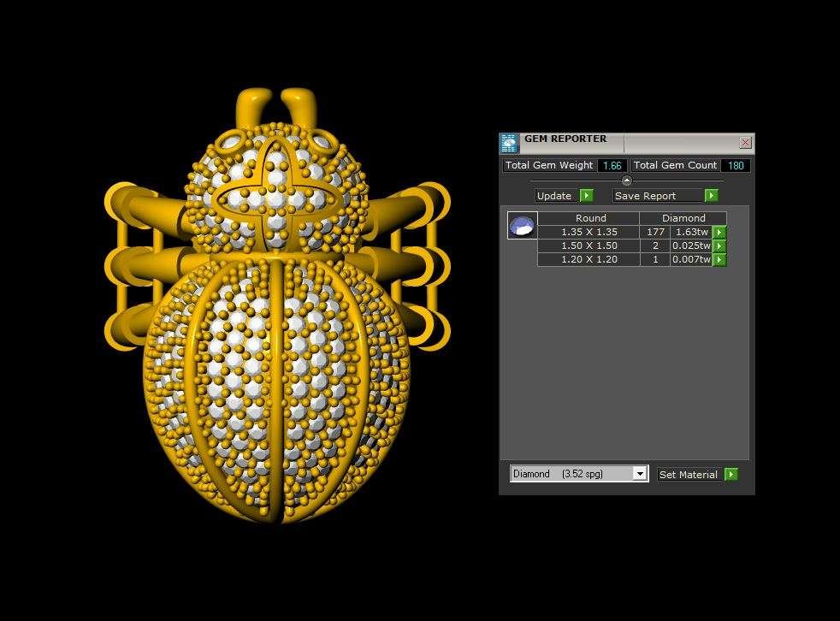Collapse the panel using the round up-arrow
This screenshot has width=840, height=621.
pyautogui.click(x=626, y=180)
